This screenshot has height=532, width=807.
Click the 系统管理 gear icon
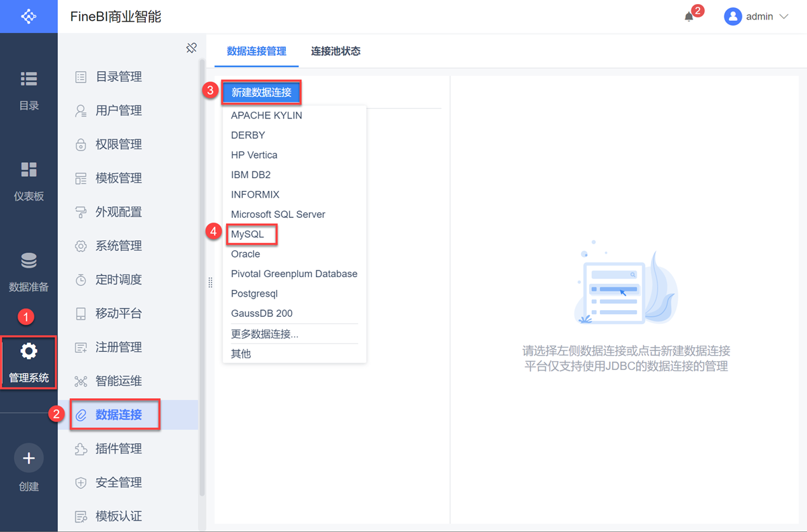(81, 246)
